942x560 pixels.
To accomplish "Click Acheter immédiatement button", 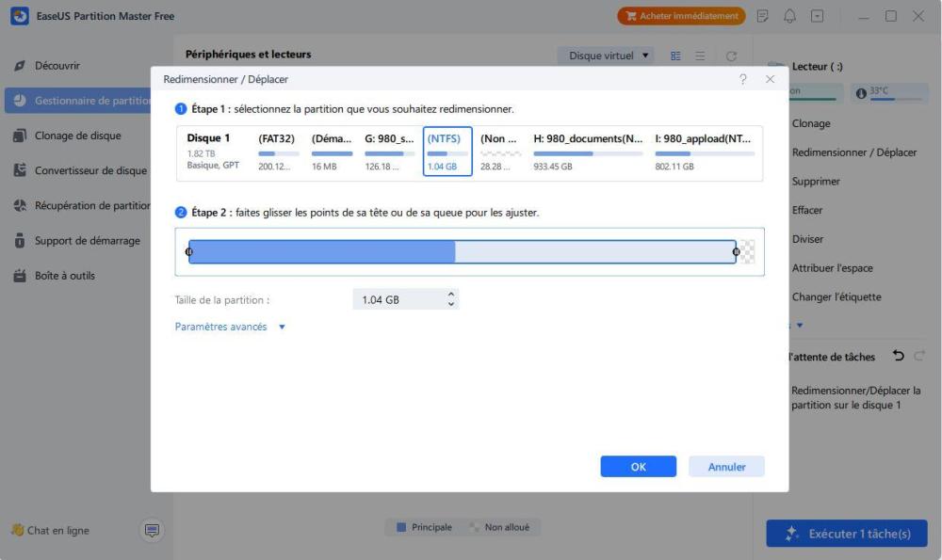I will (x=681, y=16).
